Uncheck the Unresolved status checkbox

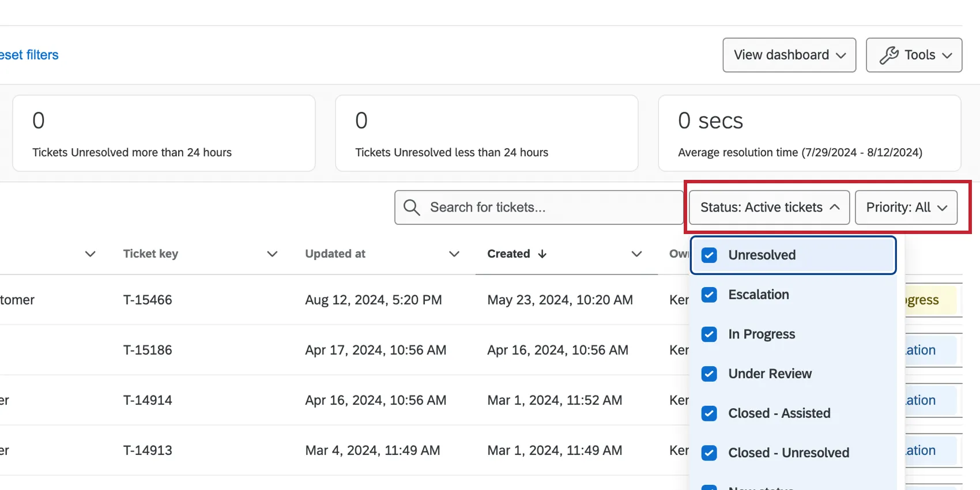pos(709,255)
